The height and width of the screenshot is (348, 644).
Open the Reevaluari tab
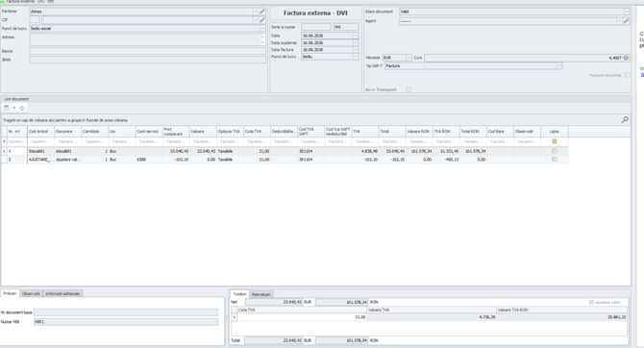(260, 294)
